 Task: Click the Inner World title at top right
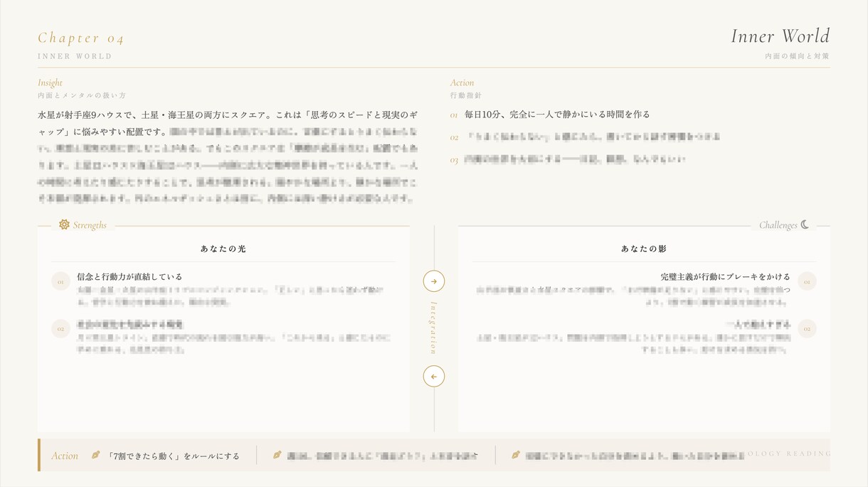(x=780, y=36)
